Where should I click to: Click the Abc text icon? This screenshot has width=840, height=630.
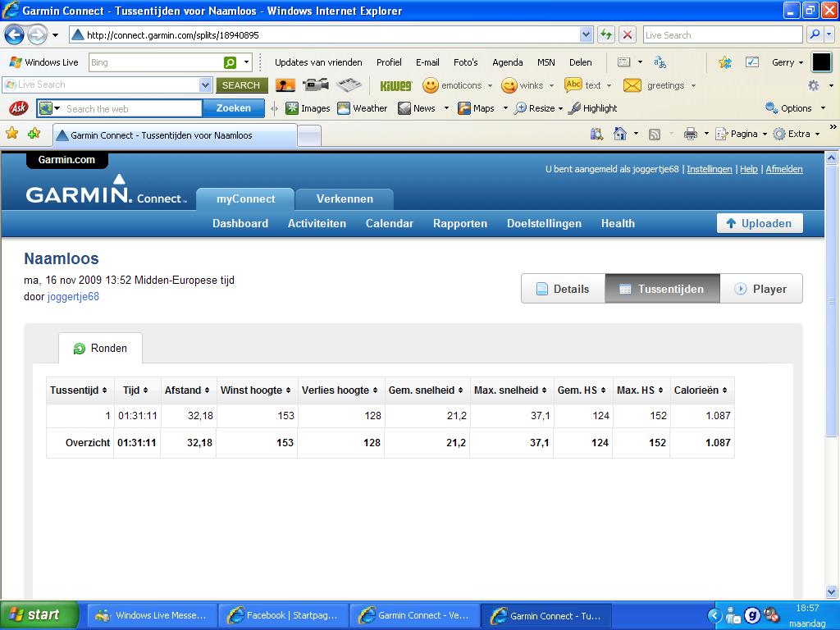pyautogui.click(x=573, y=84)
